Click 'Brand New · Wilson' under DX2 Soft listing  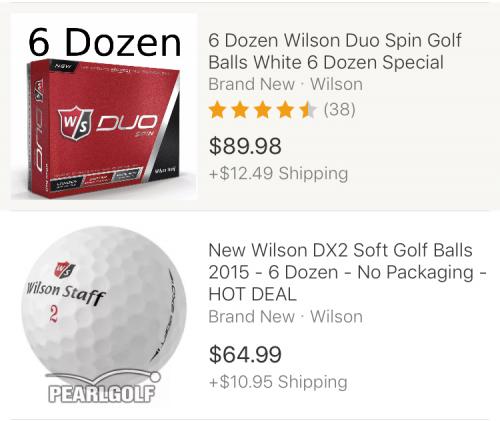click(x=285, y=316)
